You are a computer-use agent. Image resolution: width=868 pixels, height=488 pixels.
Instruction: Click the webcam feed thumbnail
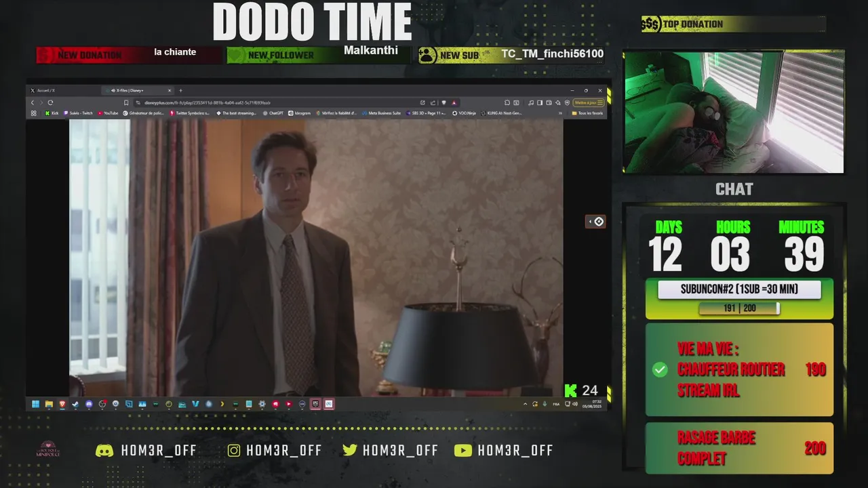tap(734, 112)
